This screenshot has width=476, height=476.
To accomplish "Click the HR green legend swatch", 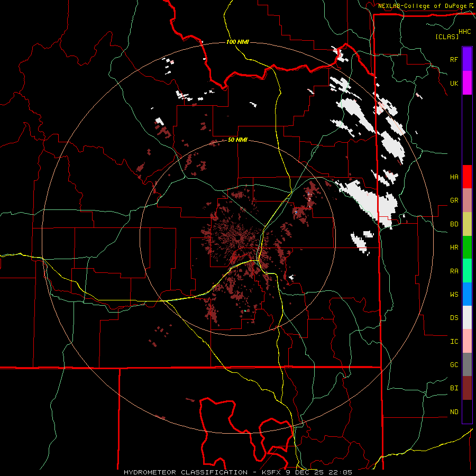I will pyautogui.click(x=467, y=247).
